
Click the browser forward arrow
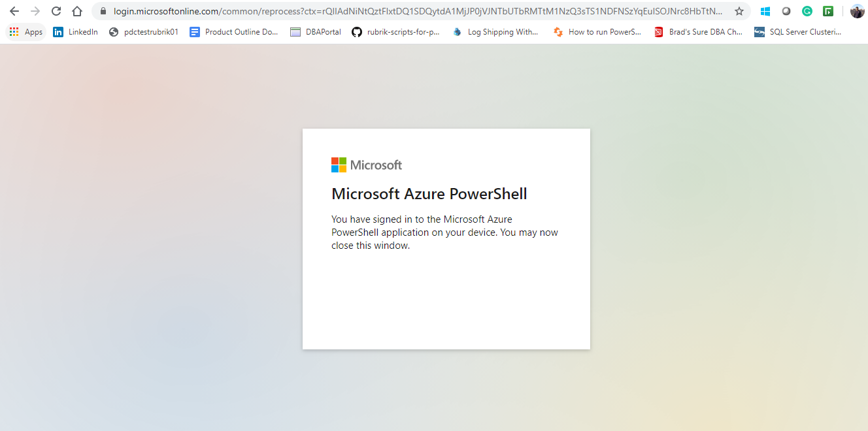(x=35, y=11)
